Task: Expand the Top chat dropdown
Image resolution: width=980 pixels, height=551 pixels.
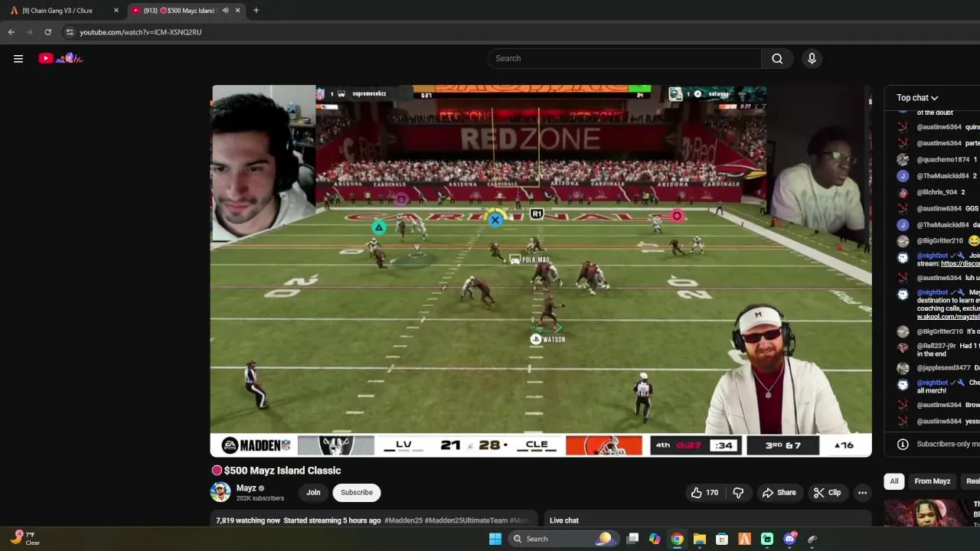Action: (917, 98)
